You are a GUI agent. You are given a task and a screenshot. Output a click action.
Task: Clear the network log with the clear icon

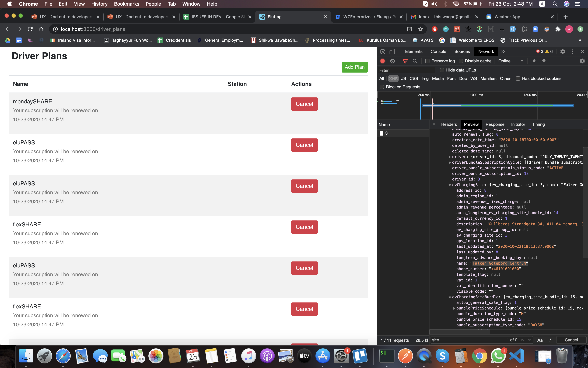[392, 61]
